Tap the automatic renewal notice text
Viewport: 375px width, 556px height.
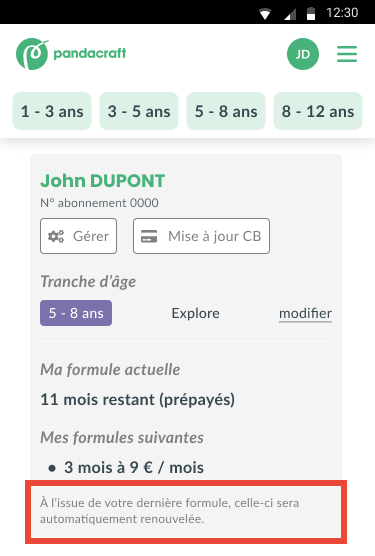pyautogui.click(x=169, y=511)
